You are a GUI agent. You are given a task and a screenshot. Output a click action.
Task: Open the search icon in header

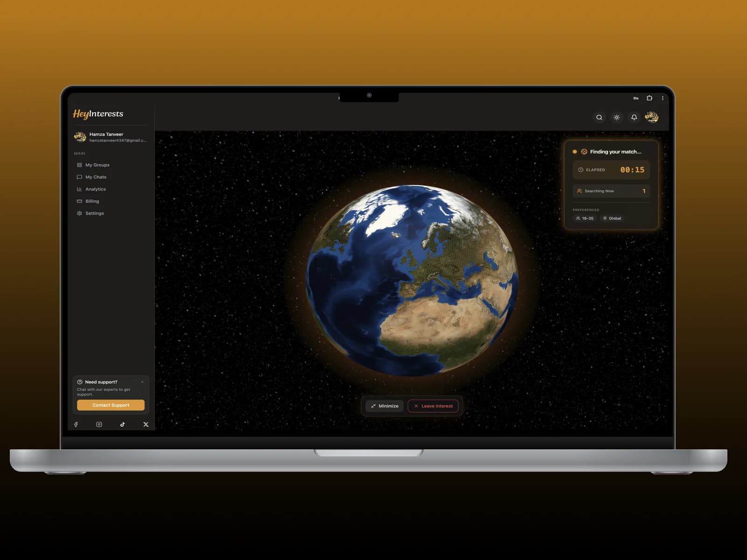coord(599,118)
